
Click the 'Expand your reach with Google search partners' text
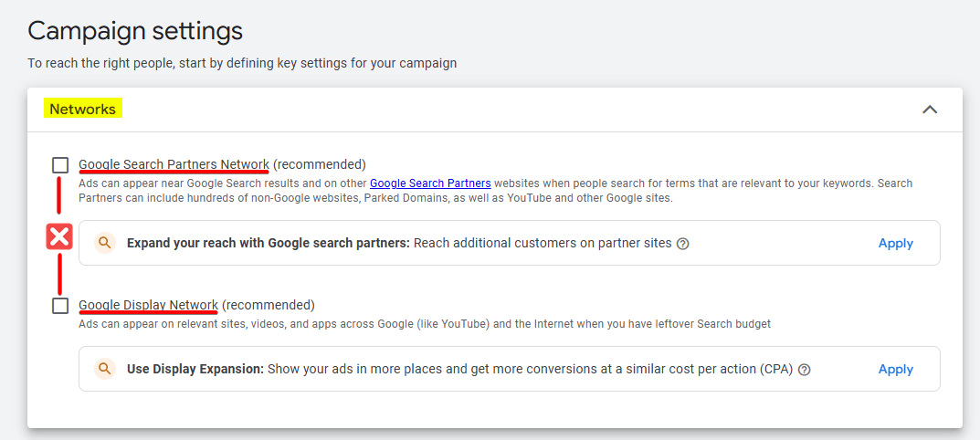tap(269, 244)
